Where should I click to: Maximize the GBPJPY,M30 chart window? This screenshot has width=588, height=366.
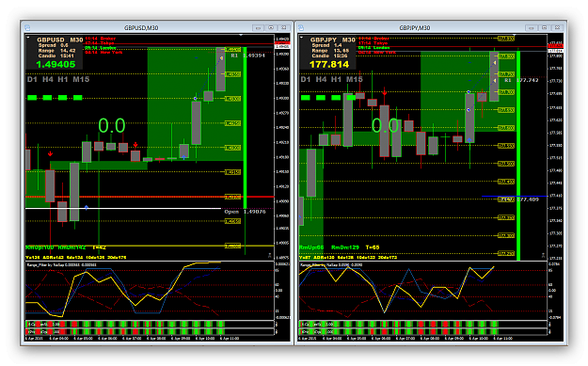tap(545, 27)
